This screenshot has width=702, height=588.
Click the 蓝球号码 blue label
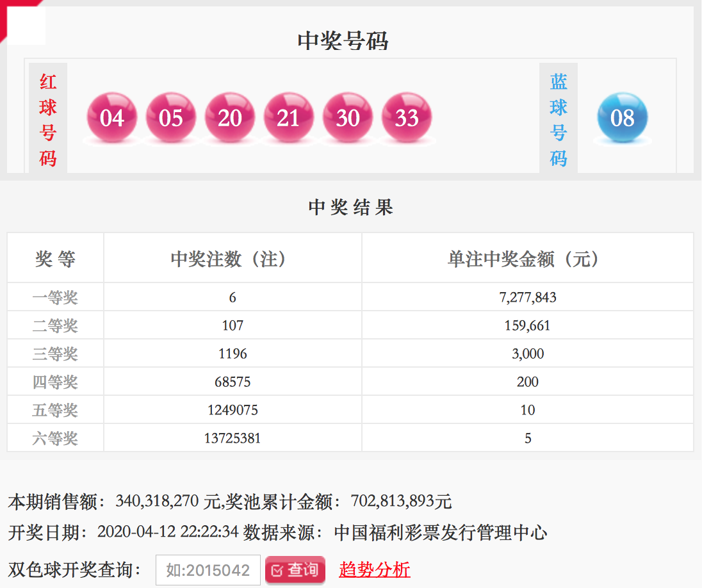(x=559, y=119)
